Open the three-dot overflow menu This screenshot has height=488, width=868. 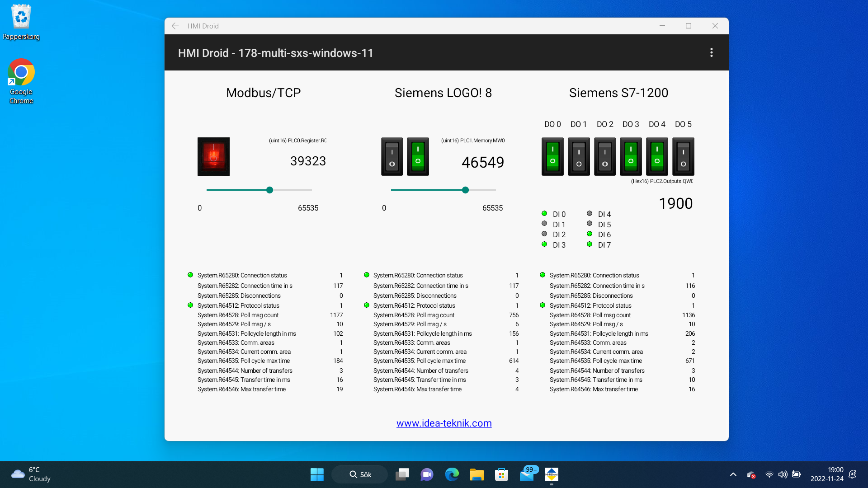[x=711, y=53]
